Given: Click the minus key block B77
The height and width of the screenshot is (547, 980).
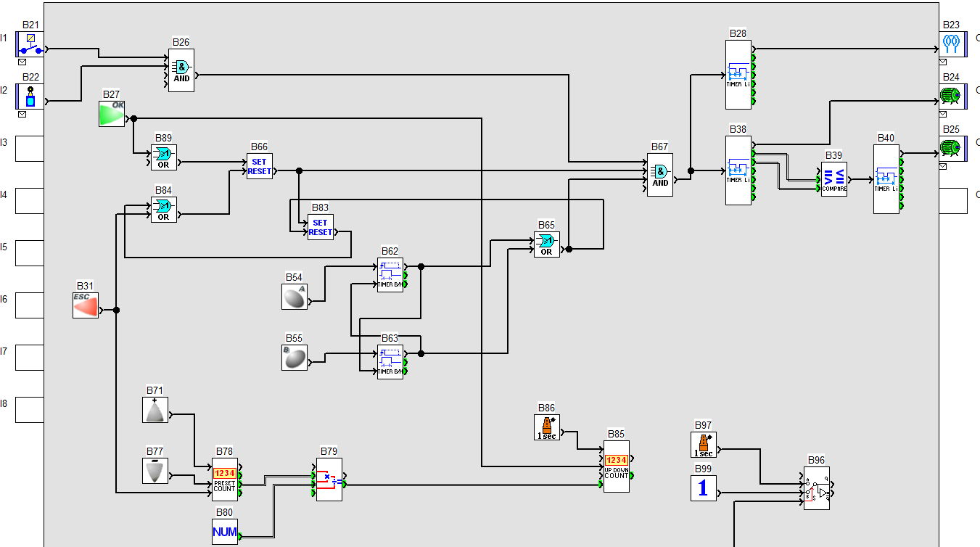Looking at the screenshot, I should (x=155, y=471).
